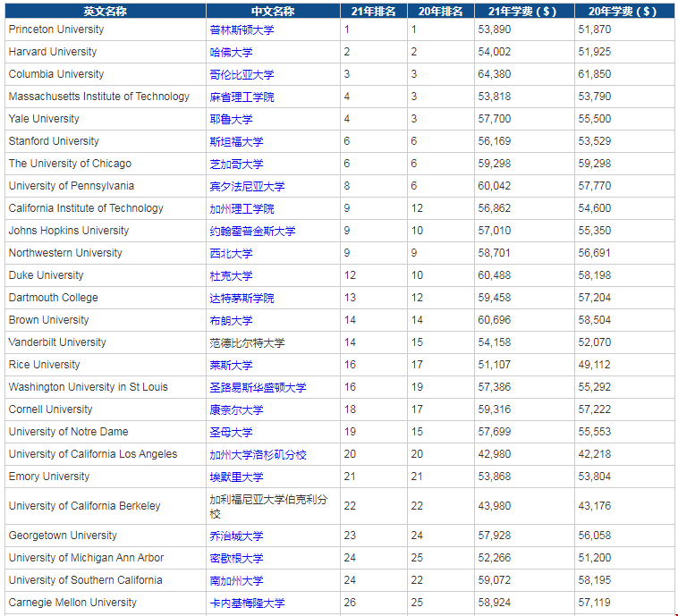678x616 pixels.
Task: Open the 密歇根大学 link
Action: pos(236,559)
